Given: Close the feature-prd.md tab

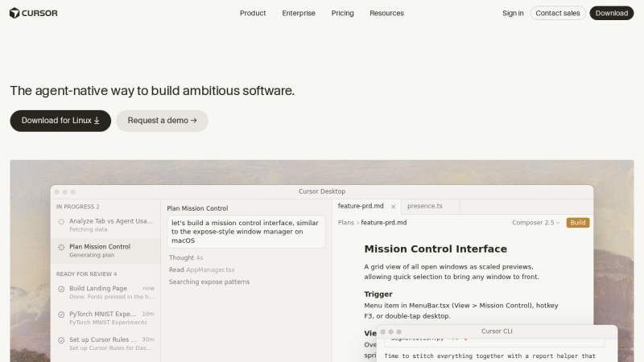Looking at the screenshot, I should [393, 207].
